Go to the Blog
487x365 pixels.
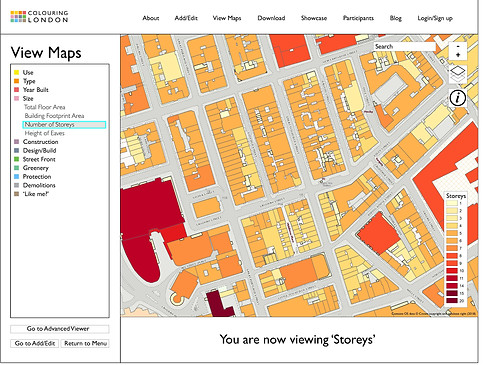(396, 18)
